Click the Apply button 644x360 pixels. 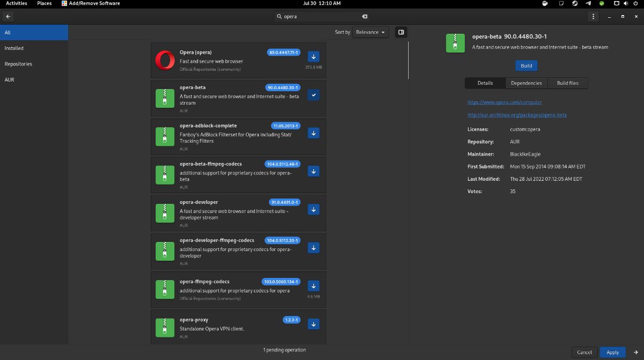pyautogui.click(x=612, y=352)
